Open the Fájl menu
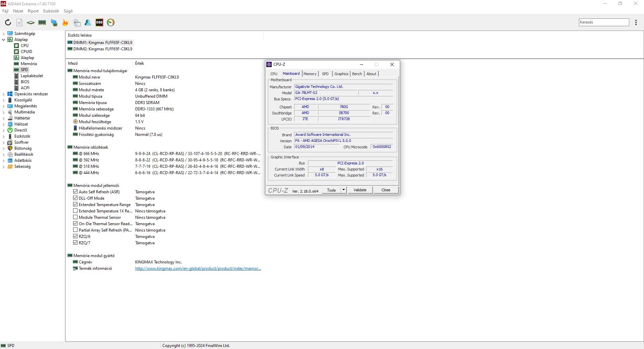The height and width of the screenshot is (349, 644). [x=5, y=11]
